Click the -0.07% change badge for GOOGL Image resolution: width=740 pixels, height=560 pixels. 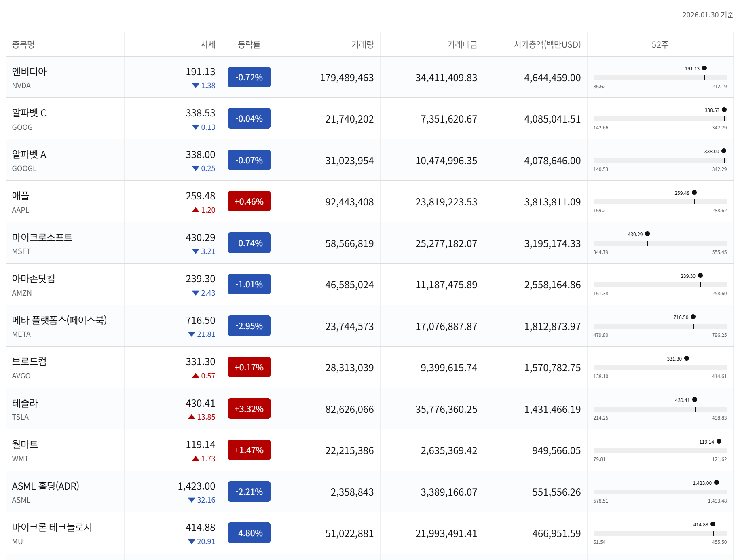coord(249,160)
